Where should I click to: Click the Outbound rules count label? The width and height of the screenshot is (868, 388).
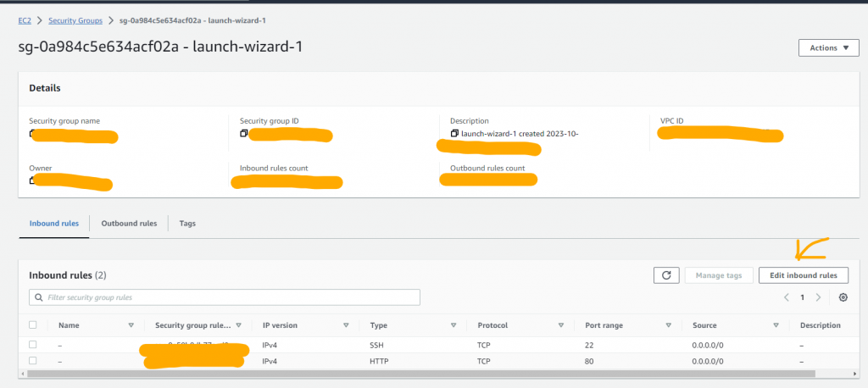point(487,168)
